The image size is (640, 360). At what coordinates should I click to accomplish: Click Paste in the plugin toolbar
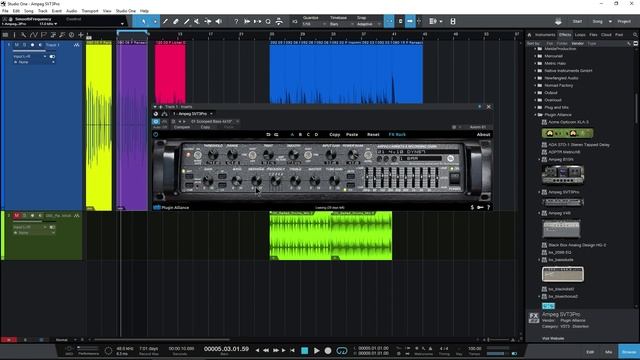click(352, 134)
